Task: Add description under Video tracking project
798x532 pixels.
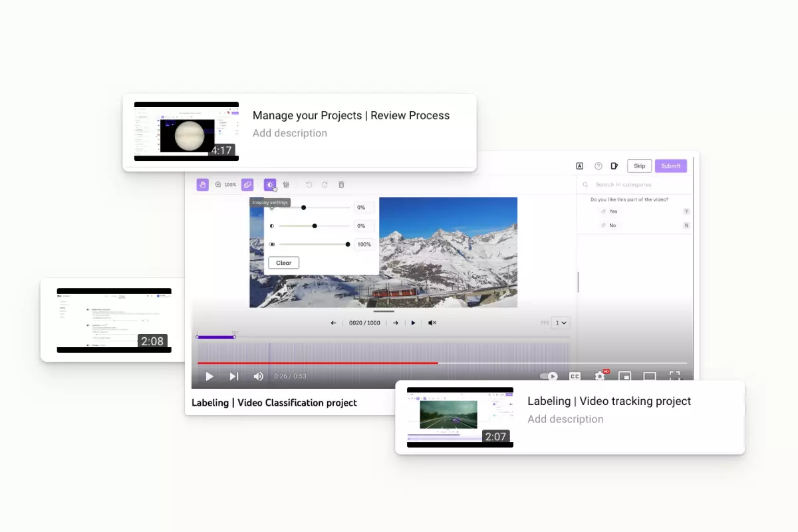Action: 565,419
